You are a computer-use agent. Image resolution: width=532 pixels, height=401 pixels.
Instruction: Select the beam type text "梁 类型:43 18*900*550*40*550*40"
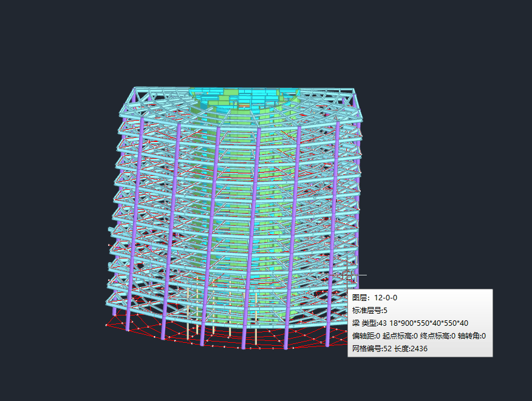[410, 323]
